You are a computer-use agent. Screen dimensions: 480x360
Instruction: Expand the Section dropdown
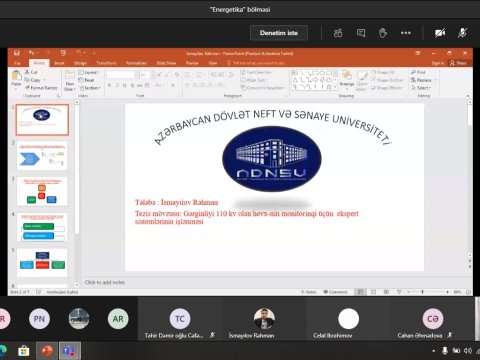(89, 88)
